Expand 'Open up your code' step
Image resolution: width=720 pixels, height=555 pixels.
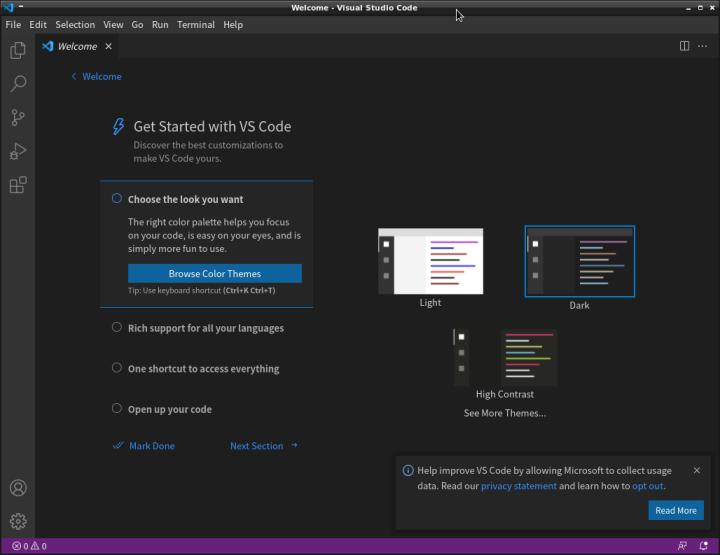click(x=170, y=409)
